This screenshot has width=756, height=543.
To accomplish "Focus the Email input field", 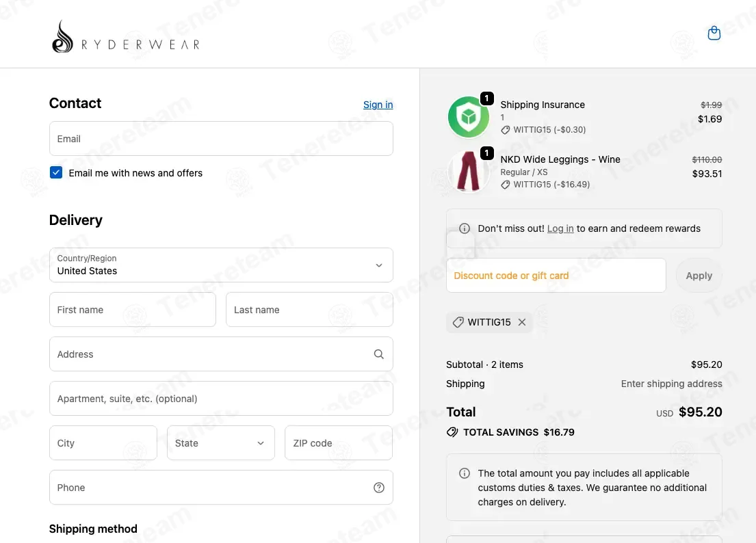I will [x=221, y=138].
